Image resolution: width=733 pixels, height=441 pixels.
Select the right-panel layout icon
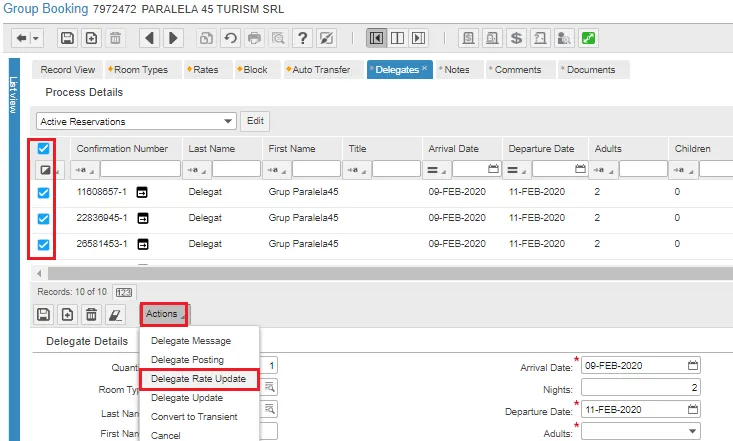click(418, 38)
